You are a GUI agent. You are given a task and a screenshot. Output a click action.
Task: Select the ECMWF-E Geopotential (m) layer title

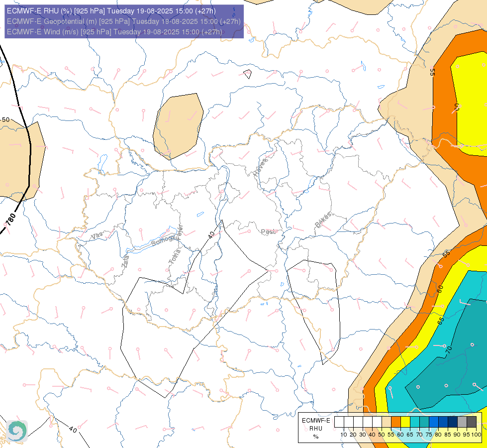pyautogui.click(x=123, y=21)
